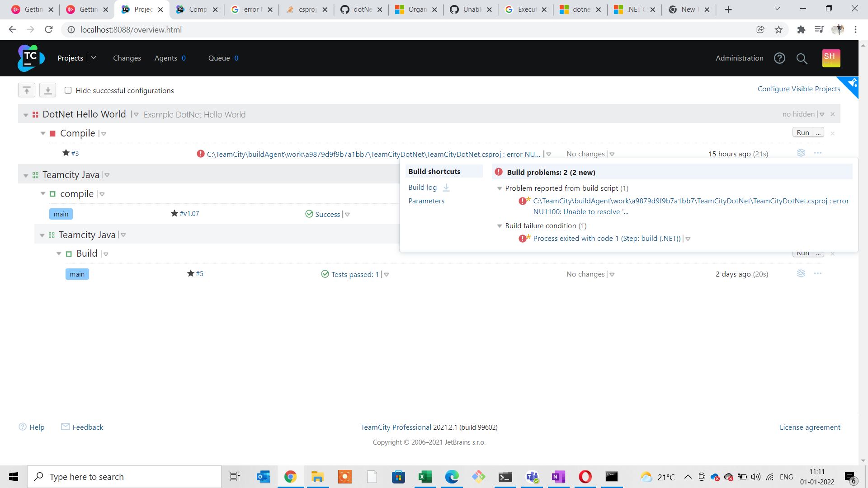Open the SH user avatar menu
The image size is (868, 488).
click(830, 58)
